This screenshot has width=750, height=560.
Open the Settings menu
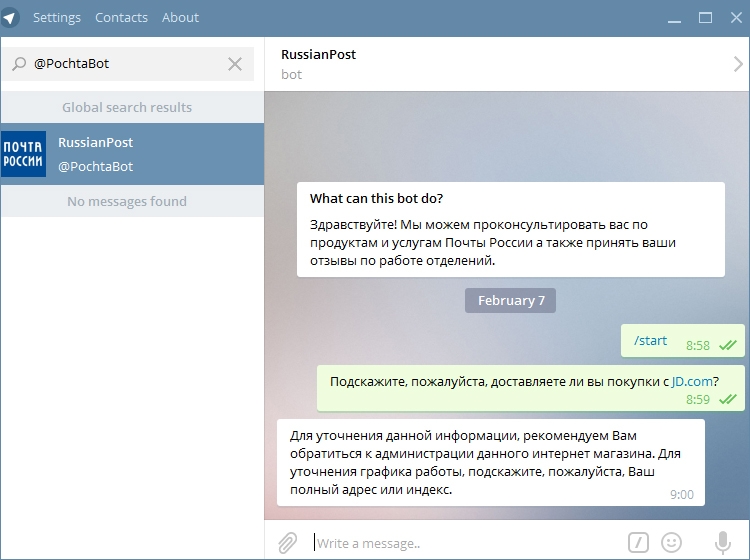[57, 18]
